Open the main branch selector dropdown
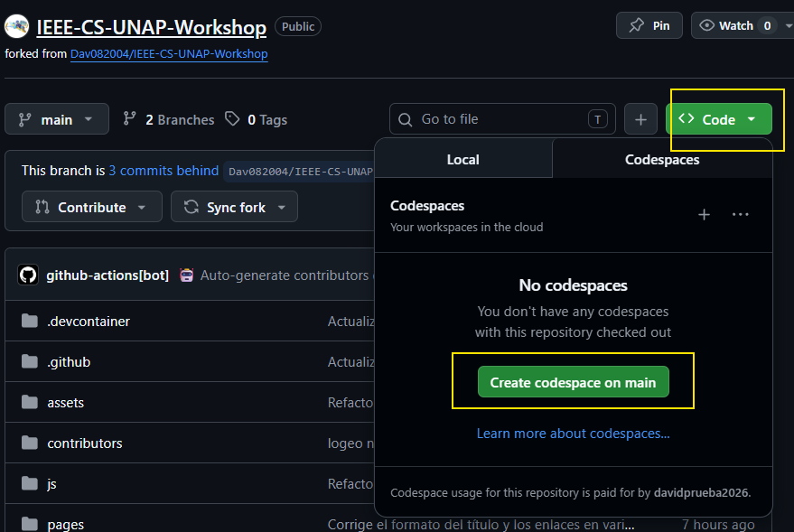 coord(57,119)
